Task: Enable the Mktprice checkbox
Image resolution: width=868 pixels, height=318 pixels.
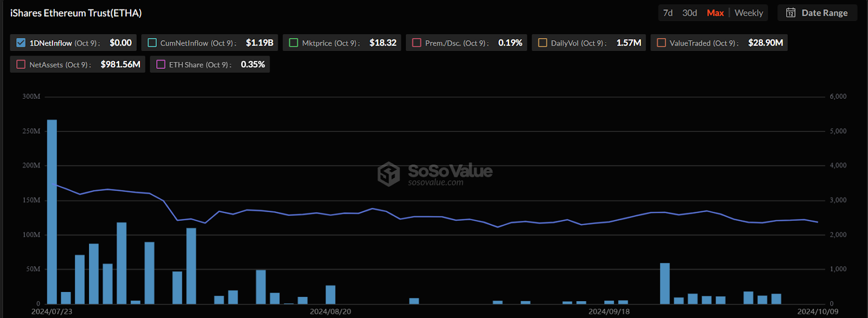Action: coord(293,43)
